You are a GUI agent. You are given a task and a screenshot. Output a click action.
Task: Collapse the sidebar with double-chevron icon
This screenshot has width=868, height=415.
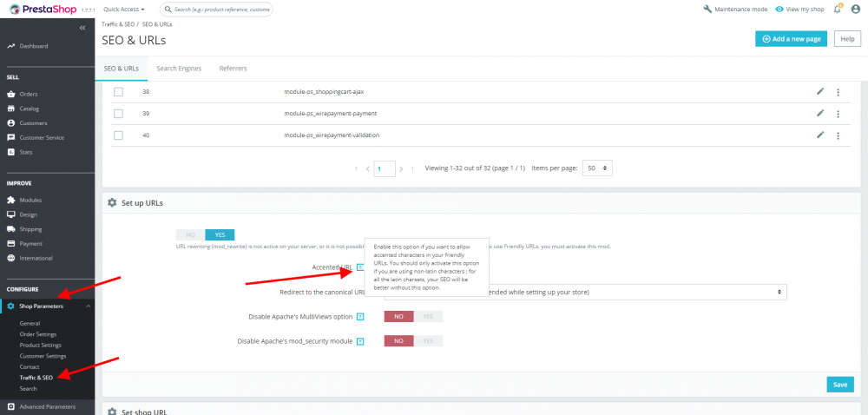[x=82, y=28]
